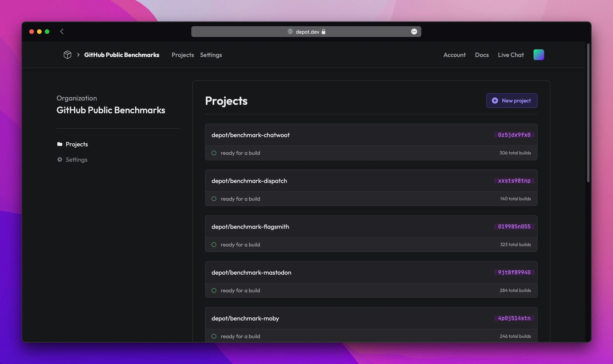
Task: Click the globe icon in the address bar
Action: [x=290, y=31]
